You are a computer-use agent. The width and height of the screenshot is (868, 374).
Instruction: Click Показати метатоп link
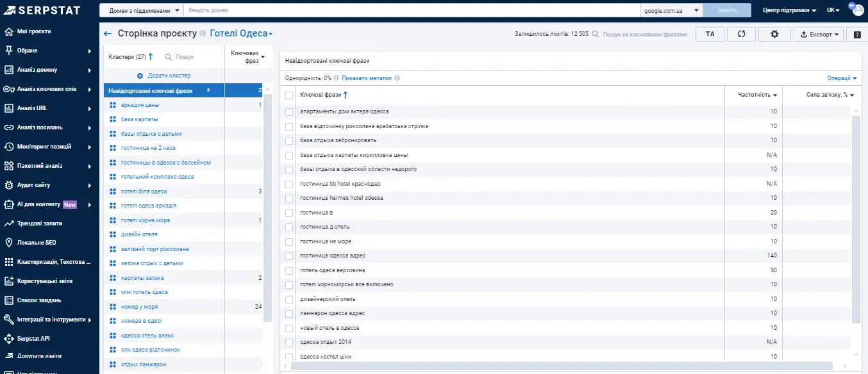(367, 78)
